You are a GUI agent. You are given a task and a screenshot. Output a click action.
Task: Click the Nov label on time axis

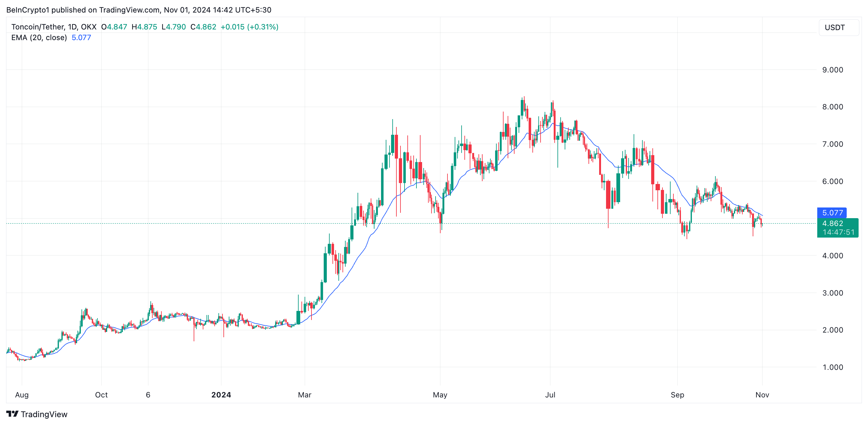pyautogui.click(x=762, y=395)
